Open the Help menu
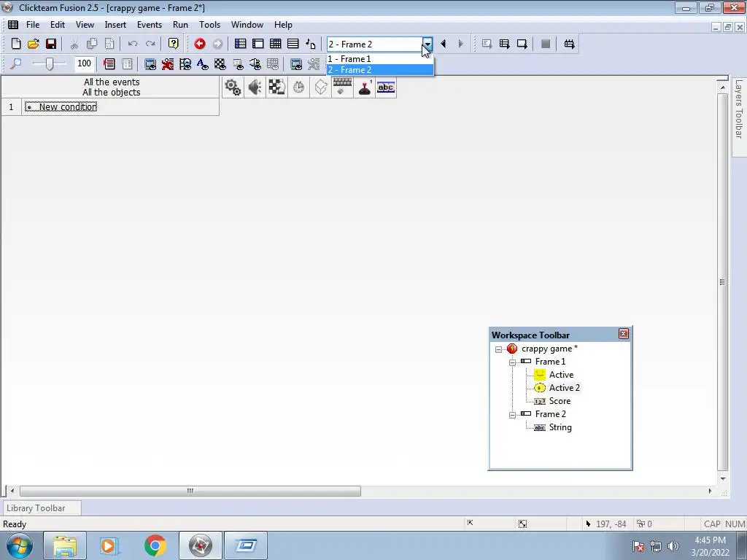The width and height of the screenshot is (747, 560). [x=283, y=25]
